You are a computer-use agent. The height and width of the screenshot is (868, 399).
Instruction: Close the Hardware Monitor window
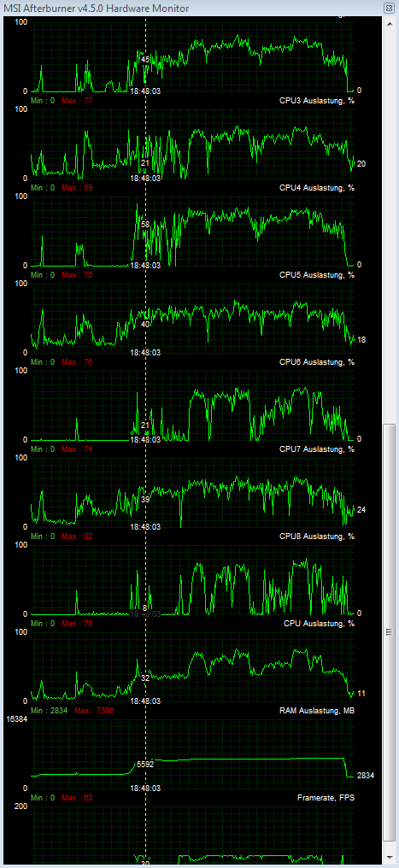(x=390, y=8)
